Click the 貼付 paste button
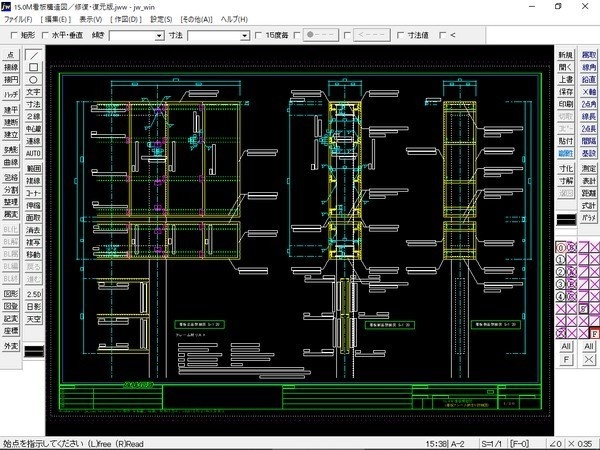This screenshot has width=600, height=450. 566,141
